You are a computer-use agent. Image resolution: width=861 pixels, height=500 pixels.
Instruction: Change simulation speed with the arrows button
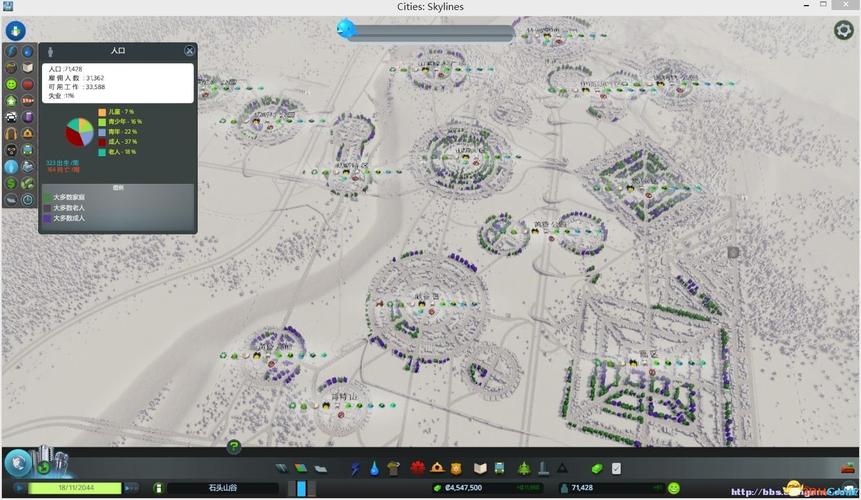[132, 488]
